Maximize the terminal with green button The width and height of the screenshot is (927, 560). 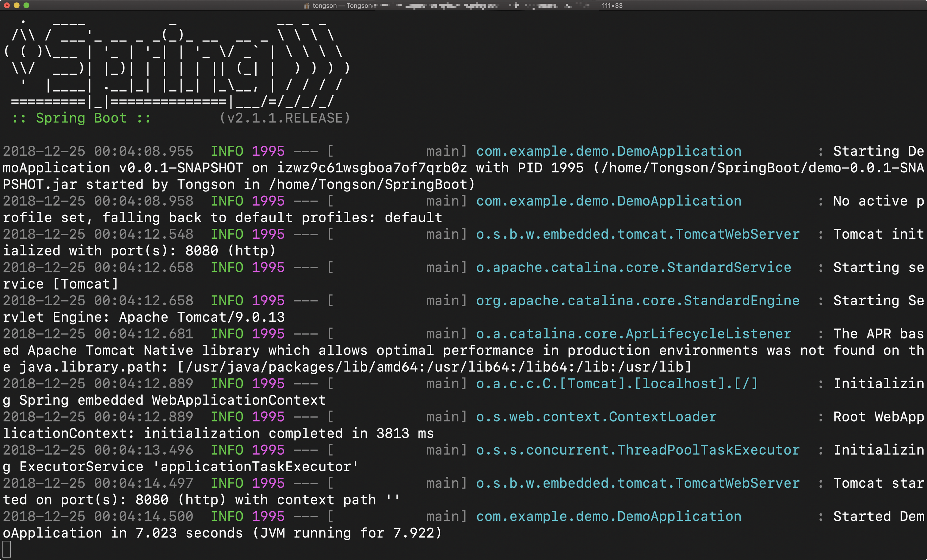26,5
